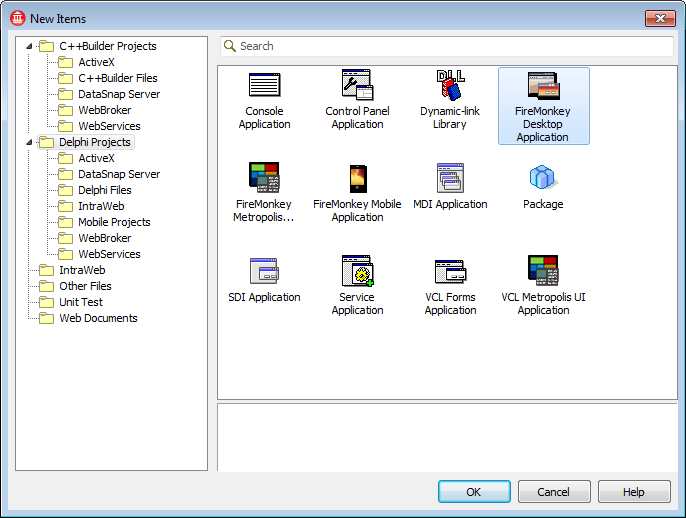This screenshot has width=686, height=518.
Task: Collapse the C++Builder Projects tree node
Action: pos(29,46)
